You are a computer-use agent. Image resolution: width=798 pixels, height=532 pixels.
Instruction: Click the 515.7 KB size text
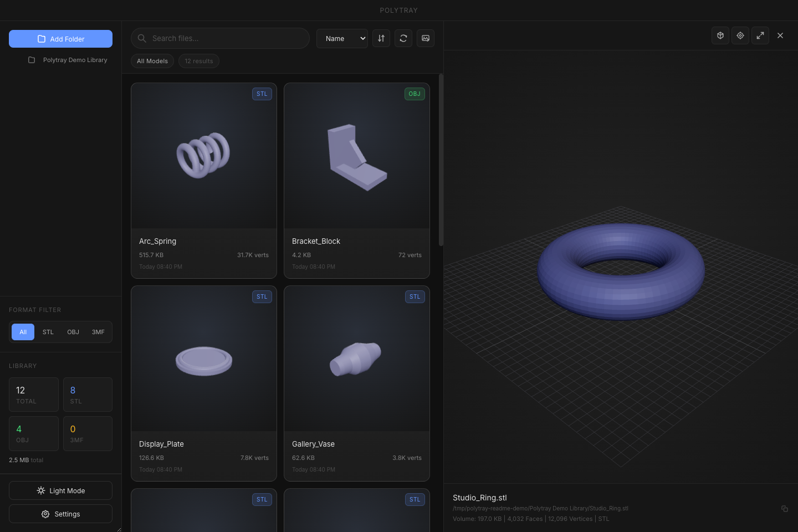pyautogui.click(x=151, y=255)
